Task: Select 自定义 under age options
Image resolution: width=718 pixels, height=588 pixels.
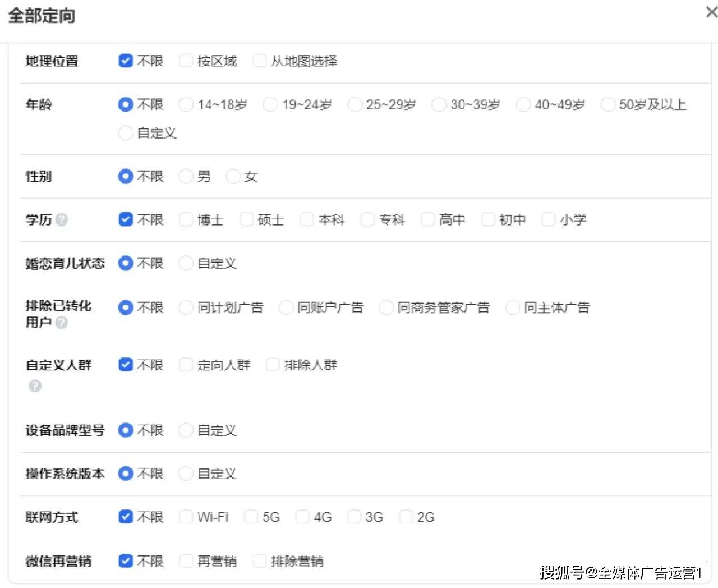Action: coord(126,134)
